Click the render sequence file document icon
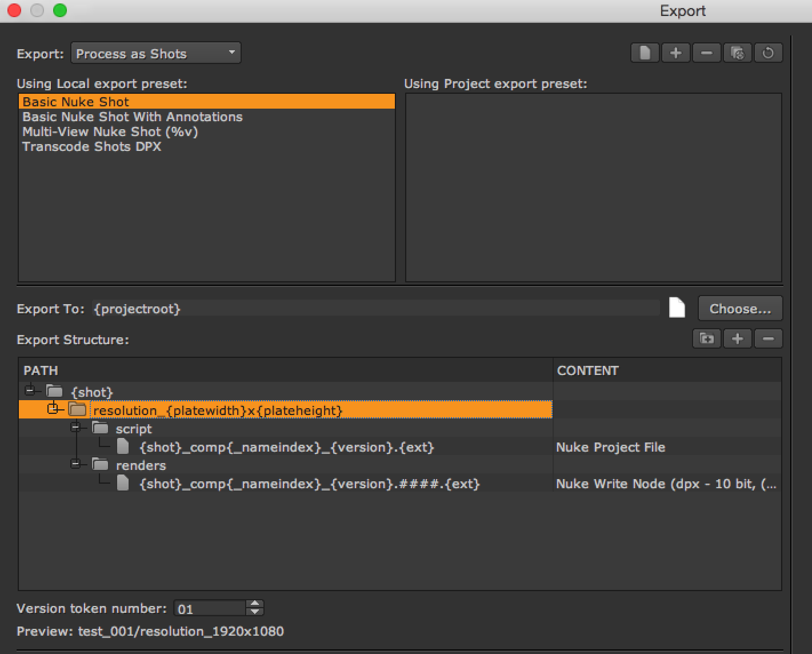Image resolution: width=812 pixels, height=654 pixels. (x=122, y=483)
